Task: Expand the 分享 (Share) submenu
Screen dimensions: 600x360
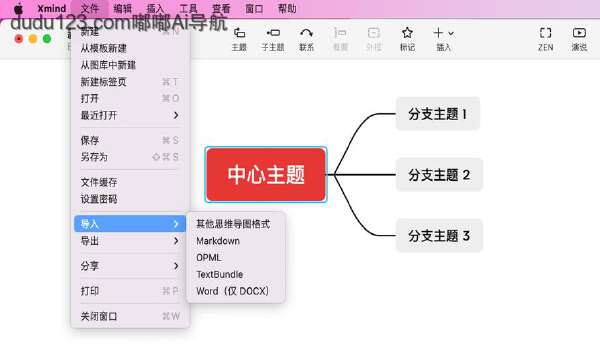Action: [x=130, y=266]
